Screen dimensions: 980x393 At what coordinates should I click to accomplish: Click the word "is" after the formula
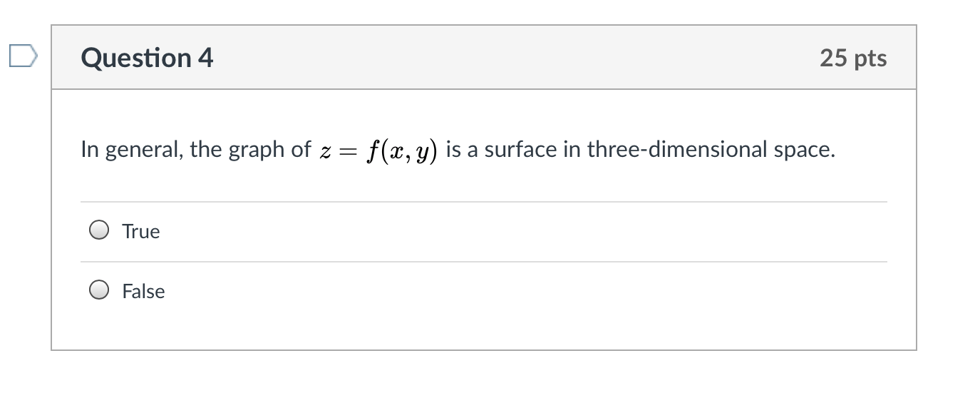click(x=454, y=150)
